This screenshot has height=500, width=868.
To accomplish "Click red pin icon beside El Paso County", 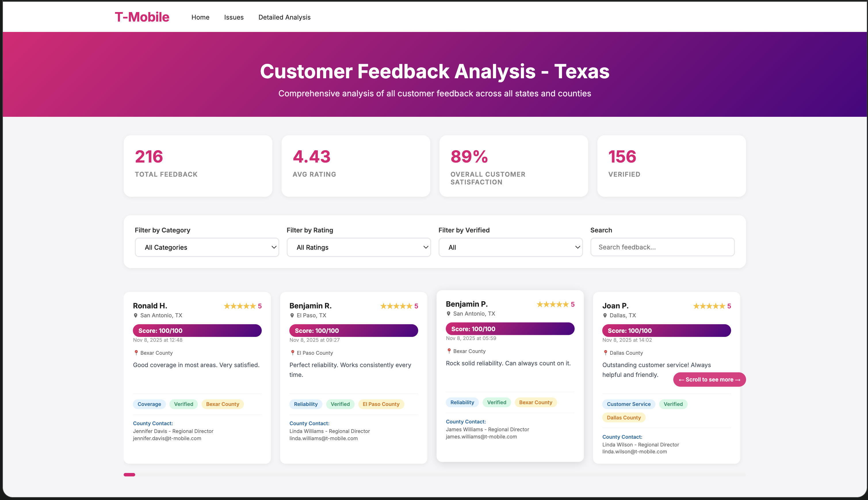I will [x=292, y=353].
